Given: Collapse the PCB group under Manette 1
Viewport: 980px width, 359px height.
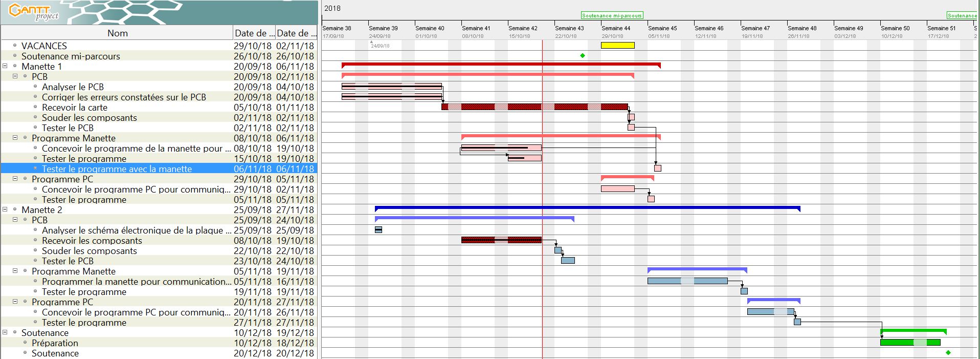Looking at the screenshot, I should (x=15, y=76).
